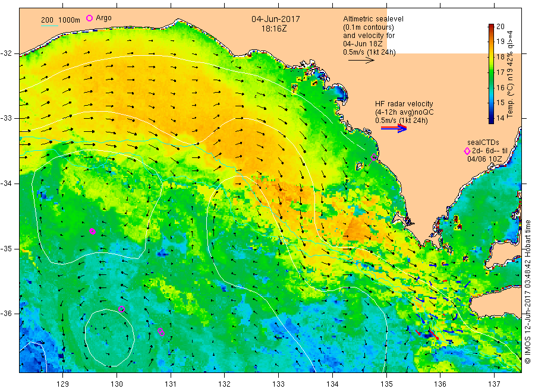
Task: Click the '200' depth contour label
Action: click(x=47, y=20)
